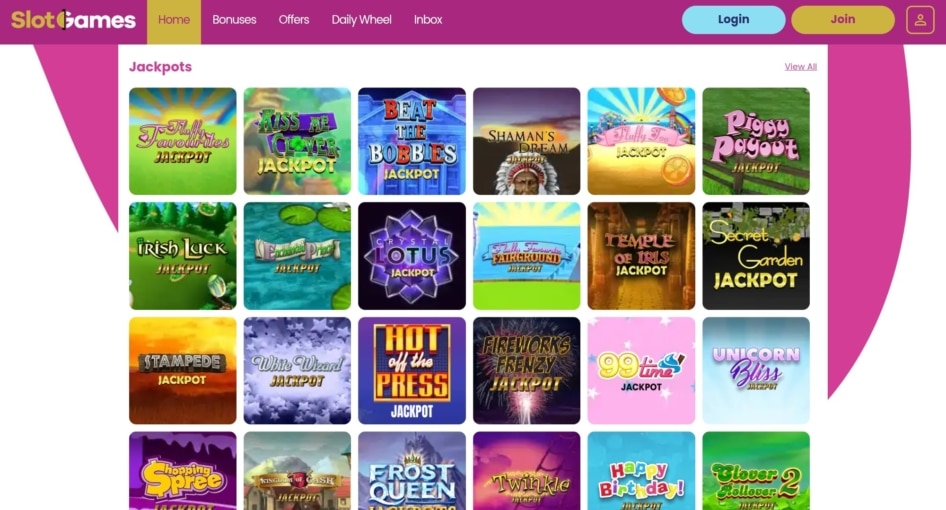Launch Beat the Bobbies Jackpot

click(x=412, y=141)
